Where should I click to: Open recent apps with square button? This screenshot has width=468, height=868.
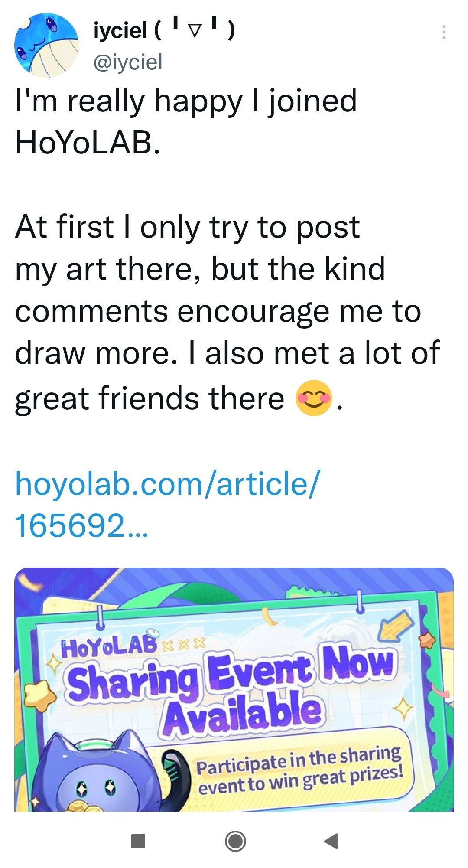pyautogui.click(x=138, y=841)
